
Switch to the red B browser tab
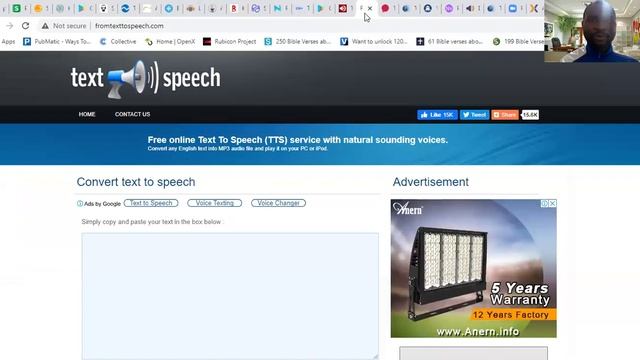(x=234, y=8)
